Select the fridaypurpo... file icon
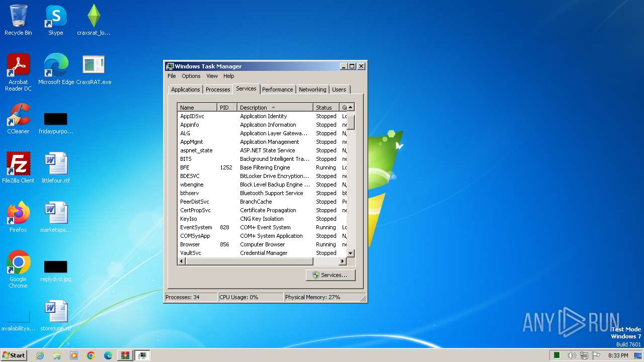This screenshot has height=362, width=644. (x=56, y=124)
